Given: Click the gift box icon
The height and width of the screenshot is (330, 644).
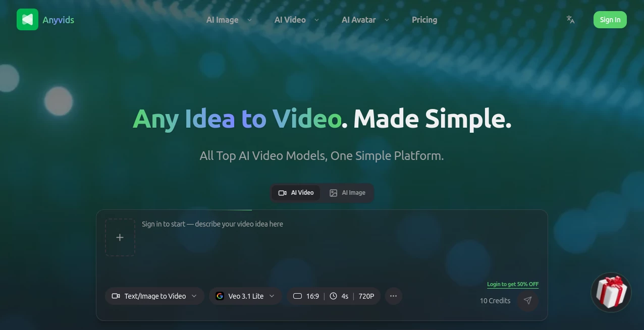Looking at the screenshot, I should (x=611, y=293).
